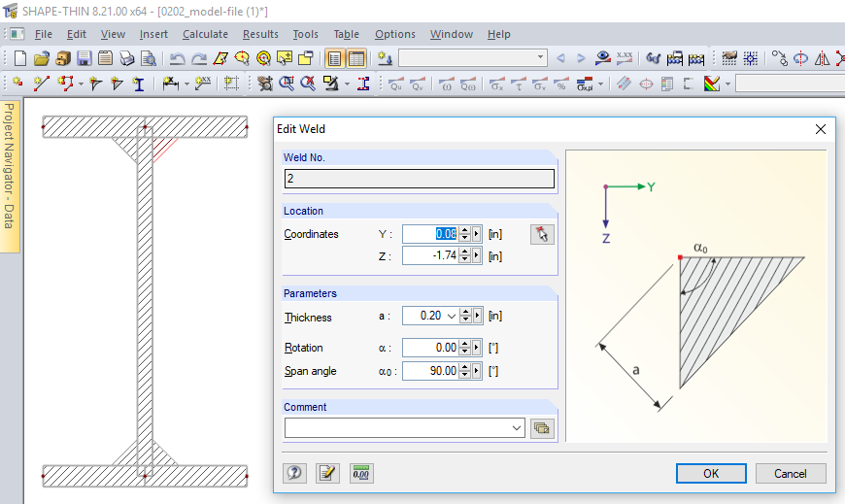Open the load case combo box in toolbar
This screenshot has width=845, height=504.
tap(473, 57)
